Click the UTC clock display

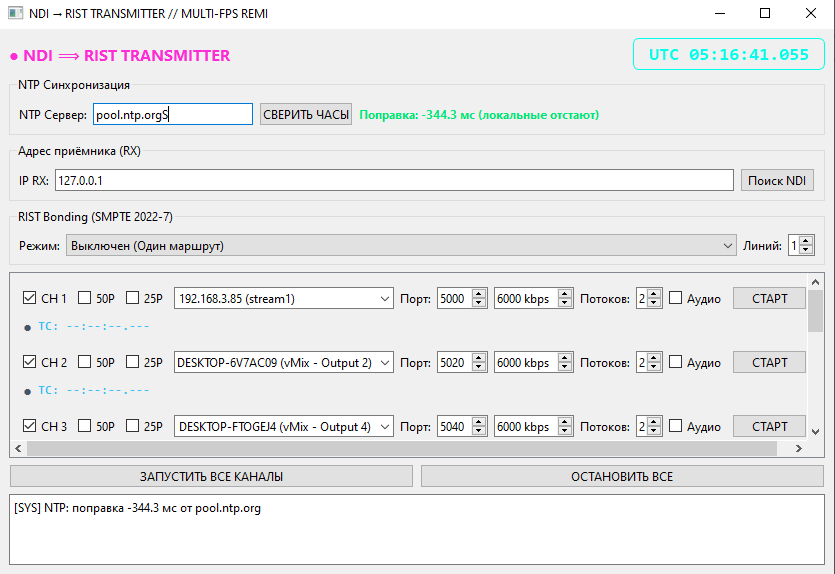coord(728,54)
